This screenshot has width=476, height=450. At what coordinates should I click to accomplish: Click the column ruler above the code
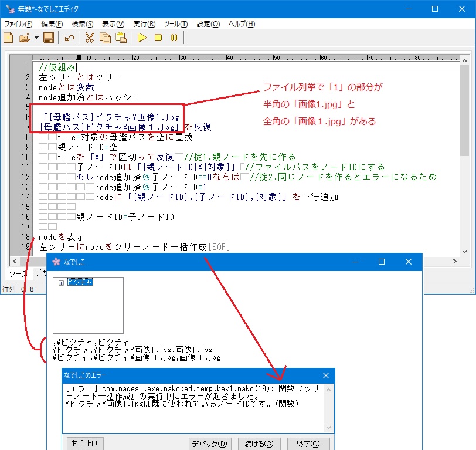point(246,58)
